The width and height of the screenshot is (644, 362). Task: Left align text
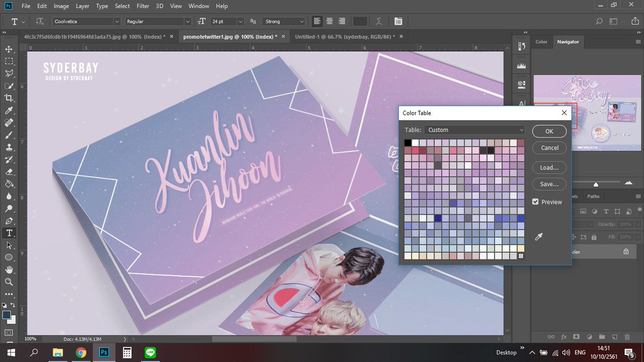(317, 21)
